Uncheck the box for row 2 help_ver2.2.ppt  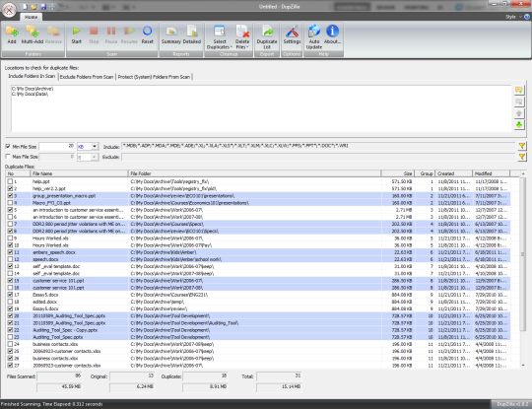pos(10,188)
